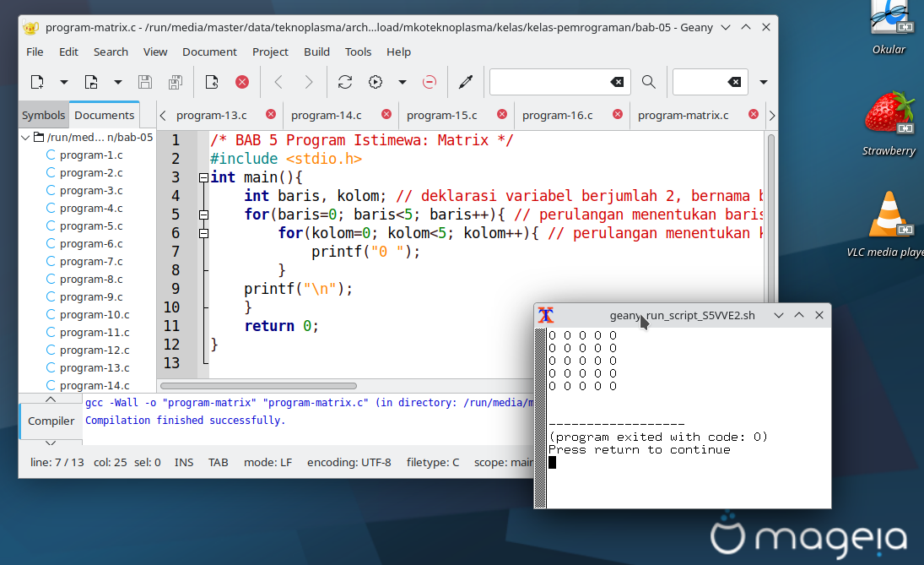The image size is (924, 565).
Task: Switch to program-14.c editor tab
Action: click(x=327, y=115)
